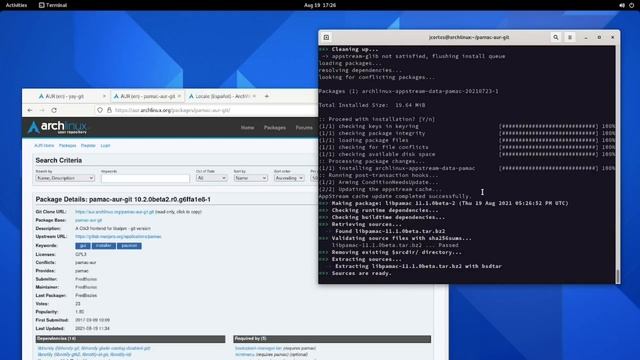Screen dimensions: 640x360
Task: Click the Licenses GPL3 value
Action: (x=81, y=254)
